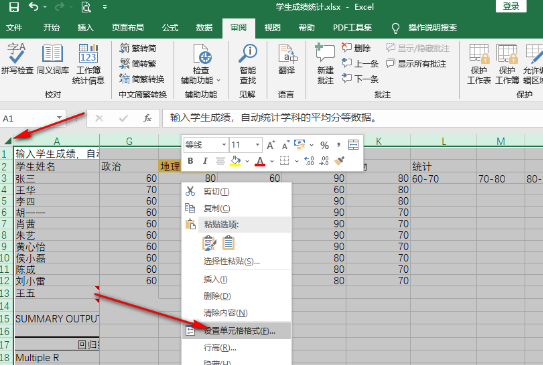The width and height of the screenshot is (543, 365).
Task: Choose Row Height (行高) menu item
Action: coord(237,348)
